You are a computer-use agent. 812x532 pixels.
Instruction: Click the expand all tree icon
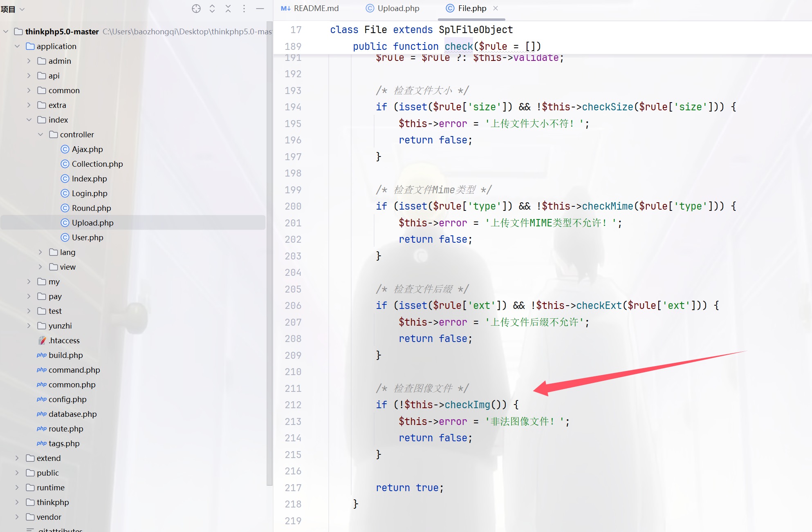pos(212,9)
